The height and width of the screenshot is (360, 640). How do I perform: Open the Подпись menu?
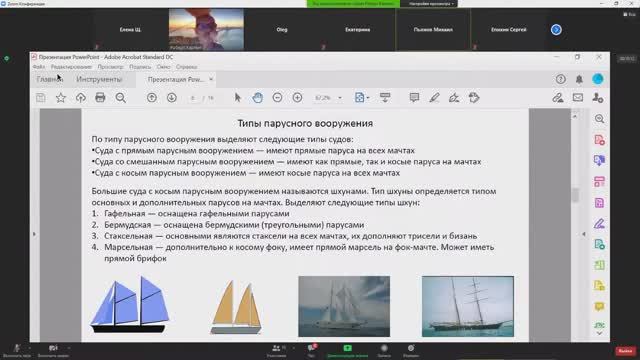click(x=140, y=67)
